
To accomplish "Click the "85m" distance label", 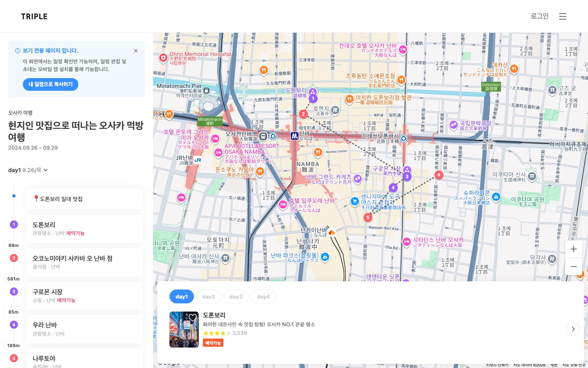I will [13, 312].
